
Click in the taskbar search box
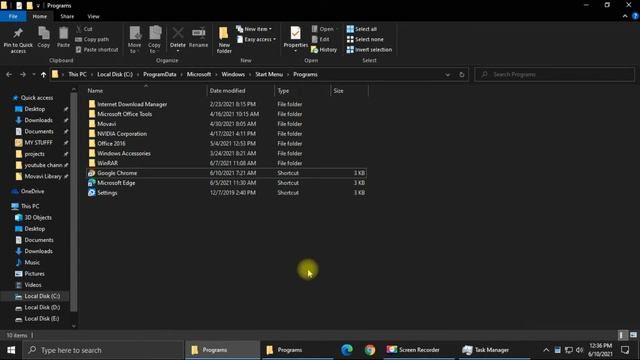click(103, 350)
